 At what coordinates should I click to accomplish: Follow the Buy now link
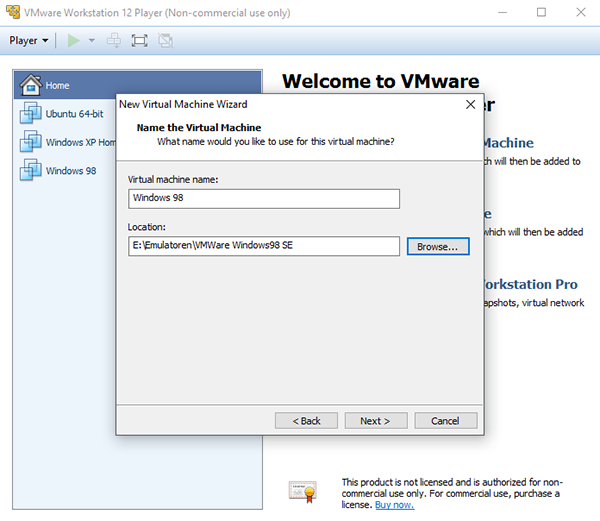click(x=394, y=505)
